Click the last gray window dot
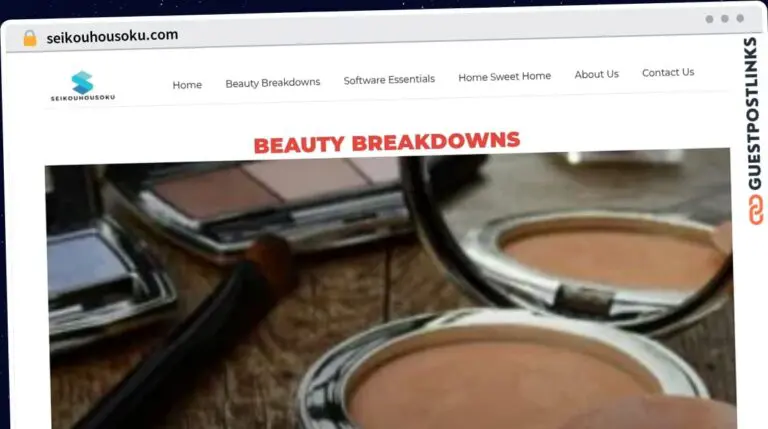The width and height of the screenshot is (768, 429). pos(740,18)
